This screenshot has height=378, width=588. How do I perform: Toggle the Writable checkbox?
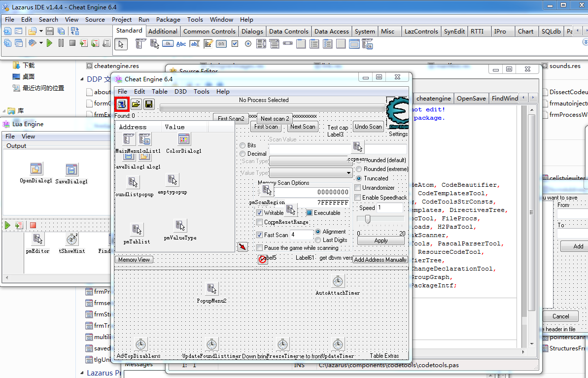click(x=259, y=212)
